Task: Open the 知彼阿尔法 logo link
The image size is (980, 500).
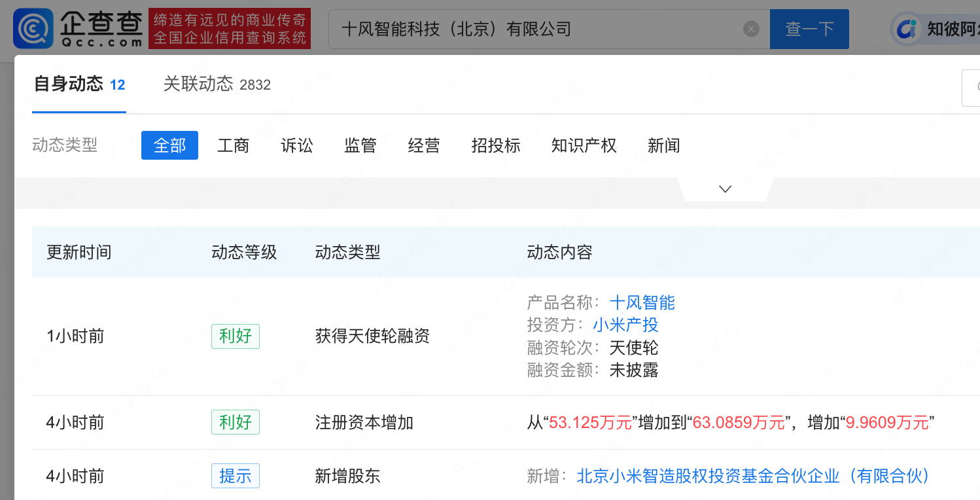Action: tap(936, 29)
